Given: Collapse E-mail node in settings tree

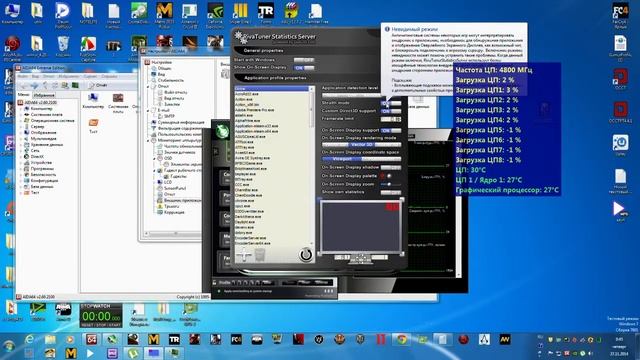Looking at the screenshot, I should pos(149,110).
